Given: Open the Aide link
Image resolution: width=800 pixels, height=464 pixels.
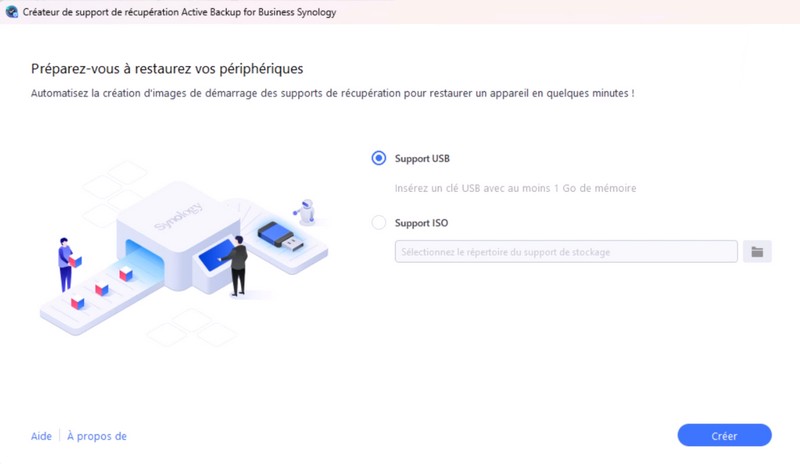Looking at the screenshot, I should pos(41,436).
